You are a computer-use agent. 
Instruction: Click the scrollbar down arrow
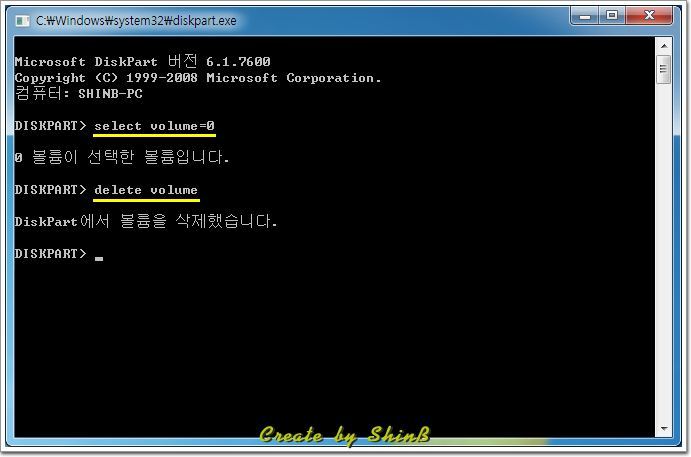pyautogui.click(x=664, y=428)
